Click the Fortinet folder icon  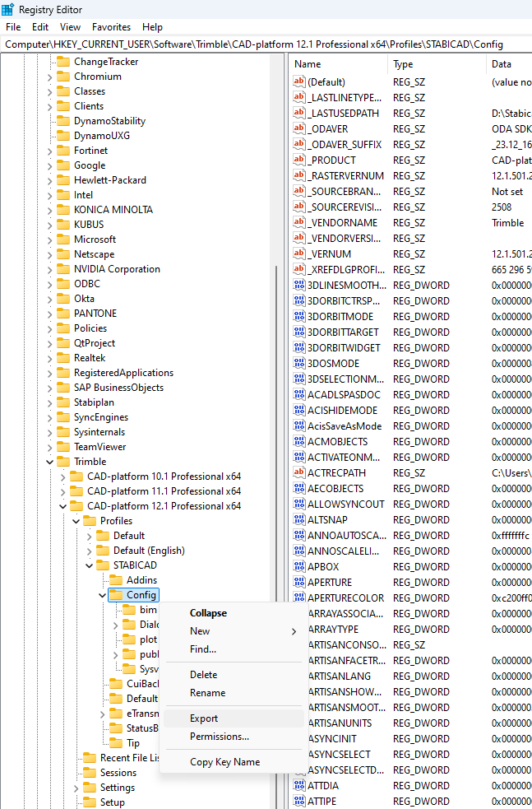pyautogui.click(x=63, y=151)
